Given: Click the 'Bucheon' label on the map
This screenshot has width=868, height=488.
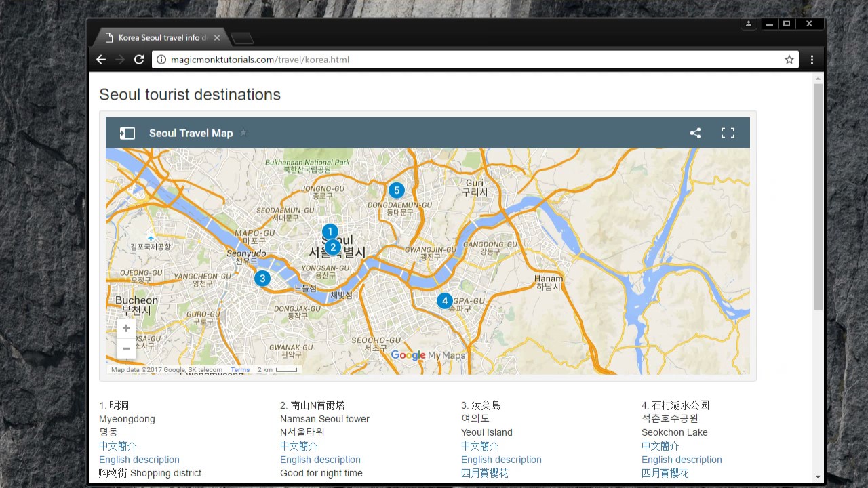Looking at the screenshot, I should [136, 300].
